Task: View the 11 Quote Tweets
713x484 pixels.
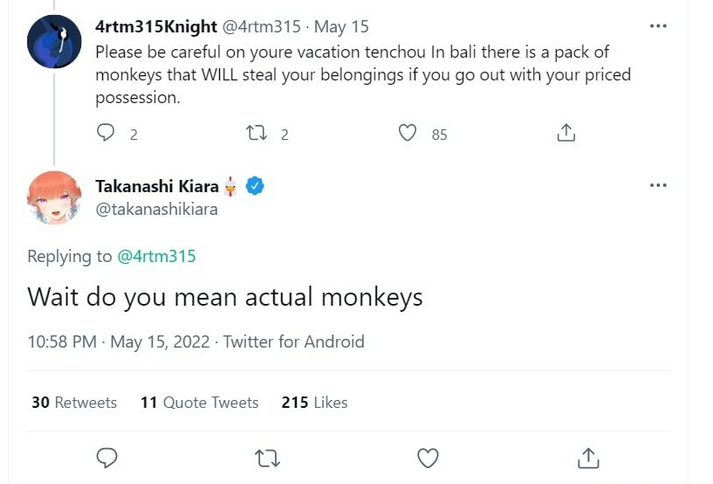Action: click(199, 402)
